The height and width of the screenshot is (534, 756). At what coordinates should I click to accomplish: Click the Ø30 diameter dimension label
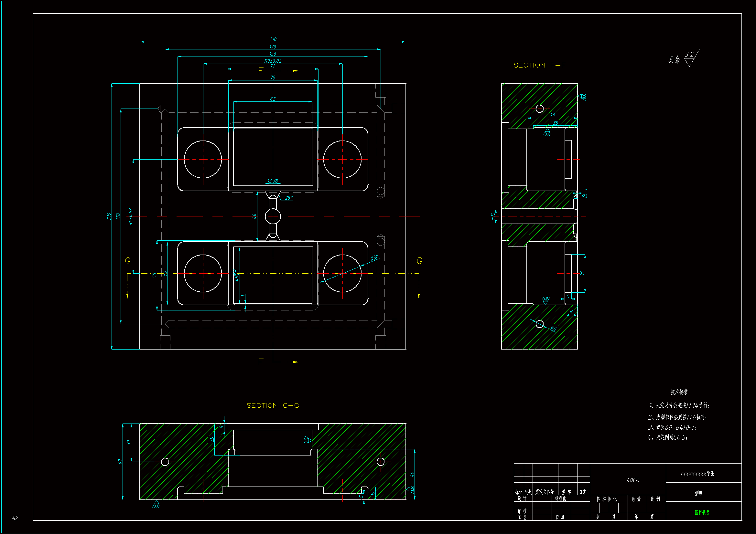(x=374, y=257)
